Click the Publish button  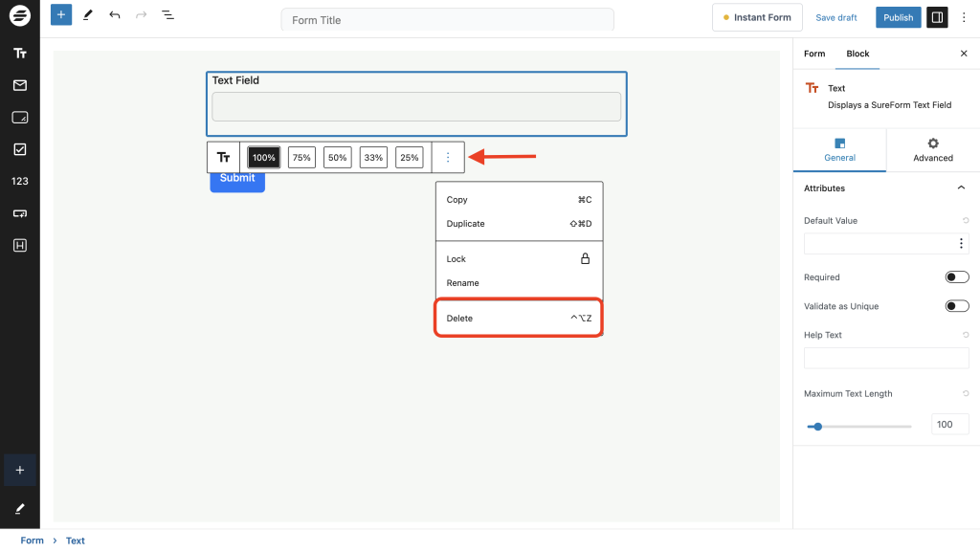pyautogui.click(x=898, y=16)
